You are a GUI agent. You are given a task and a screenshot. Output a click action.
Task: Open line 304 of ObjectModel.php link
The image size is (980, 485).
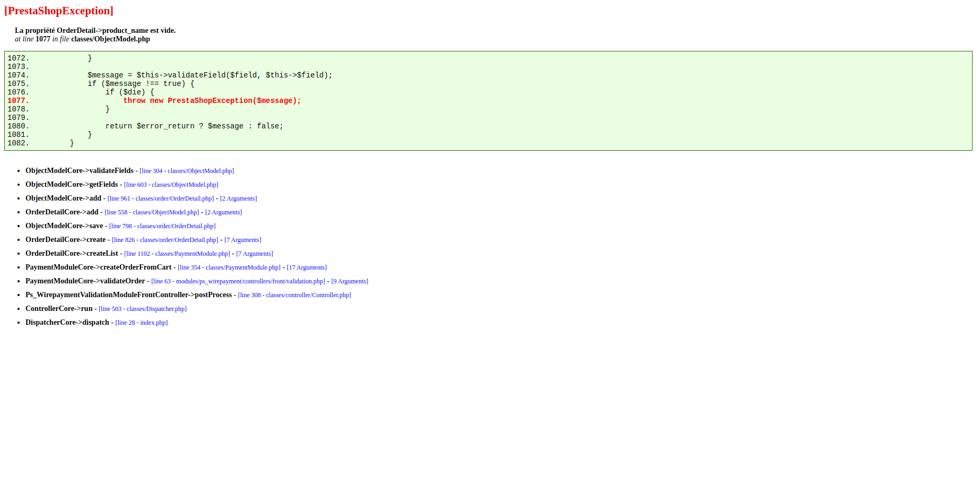(x=186, y=171)
